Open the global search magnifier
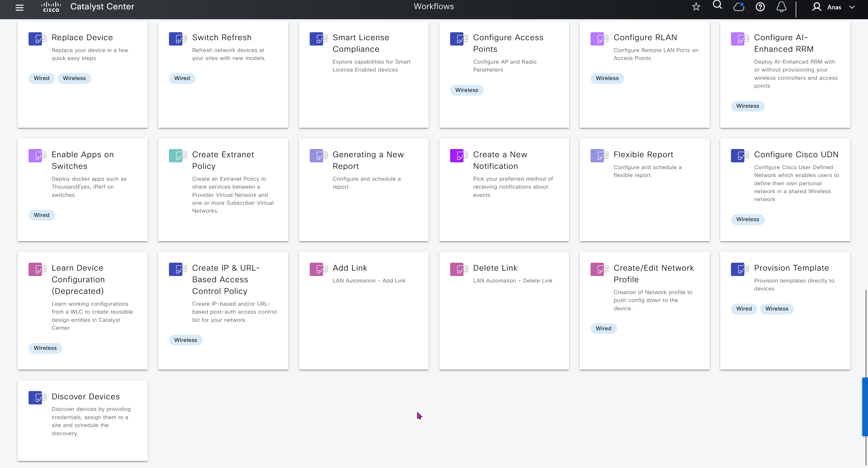Image resolution: width=868 pixels, height=468 pixels. [x=717, y=5]
